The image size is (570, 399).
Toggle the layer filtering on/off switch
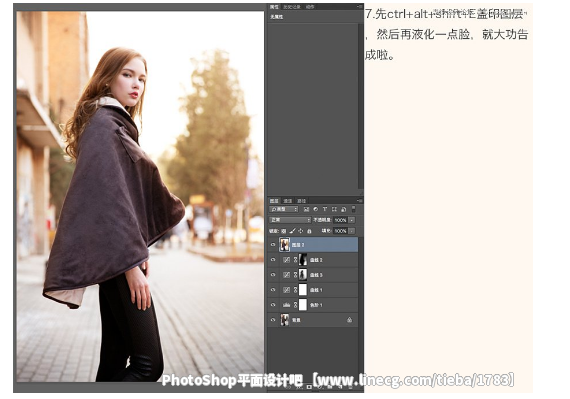tap(353, 209)
